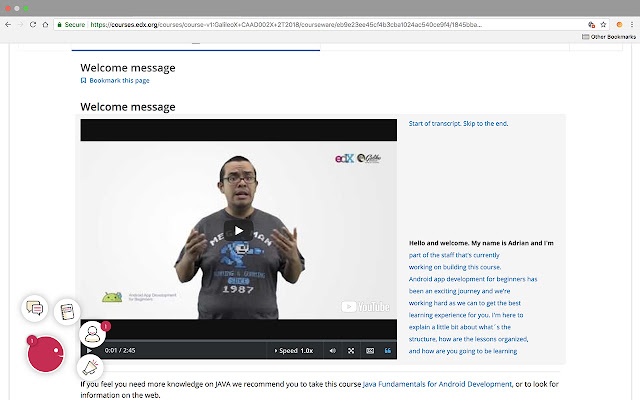Click transcript line 'learning experience for you'
This screenshot has height=400, width=640.
[466, 315]
